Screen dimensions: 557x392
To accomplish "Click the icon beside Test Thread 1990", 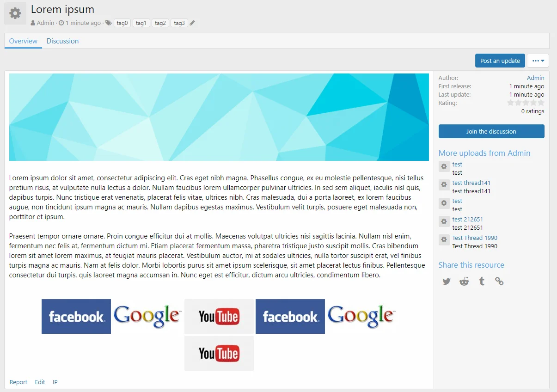I will coord(444,240).
